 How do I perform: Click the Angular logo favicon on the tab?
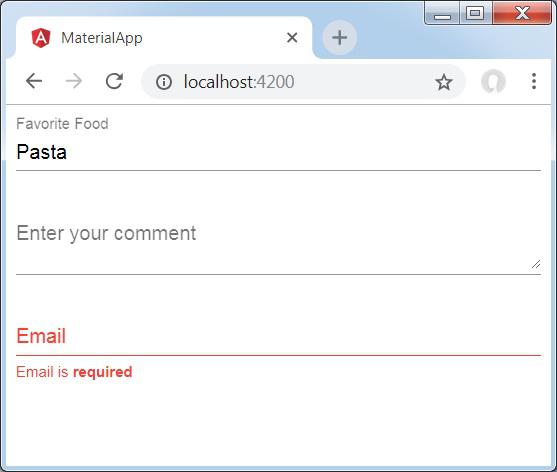pyautogui.click(x=41, y=38)
